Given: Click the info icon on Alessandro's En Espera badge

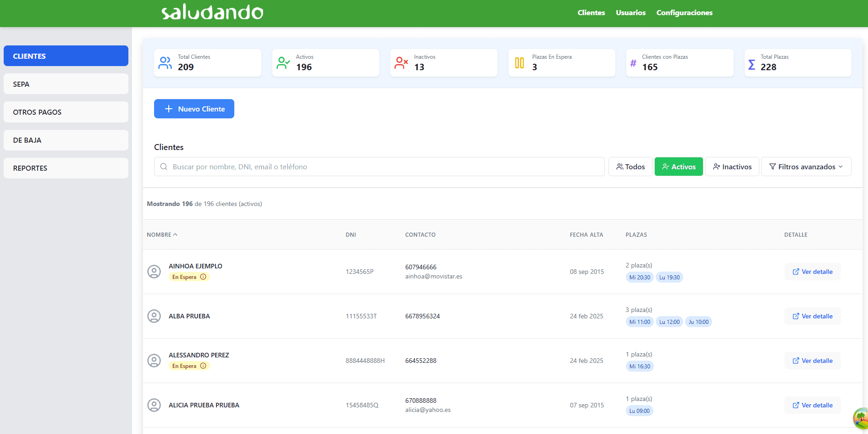Looking at the screenshot, I should pos(203,366).
